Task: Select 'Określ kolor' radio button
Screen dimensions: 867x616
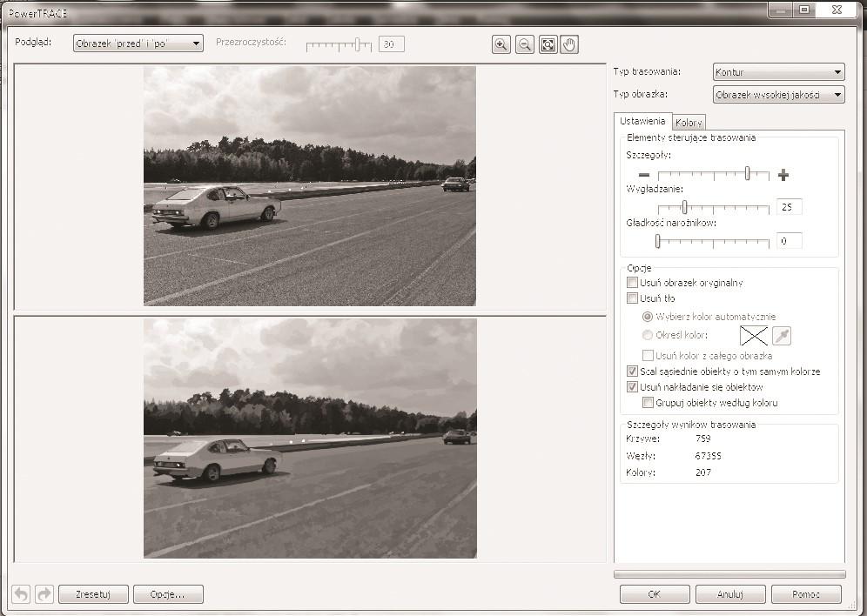Action: point(648,335)
